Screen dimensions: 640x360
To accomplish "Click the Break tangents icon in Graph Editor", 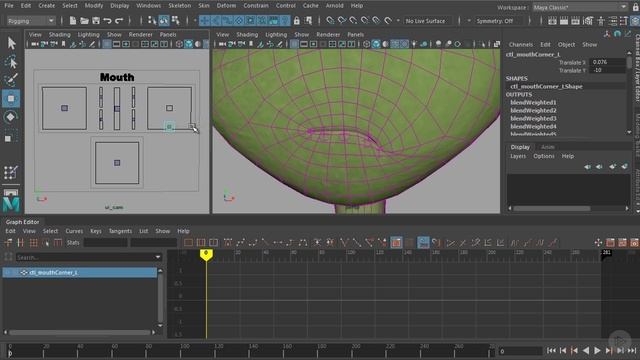I will pos(344,243).
